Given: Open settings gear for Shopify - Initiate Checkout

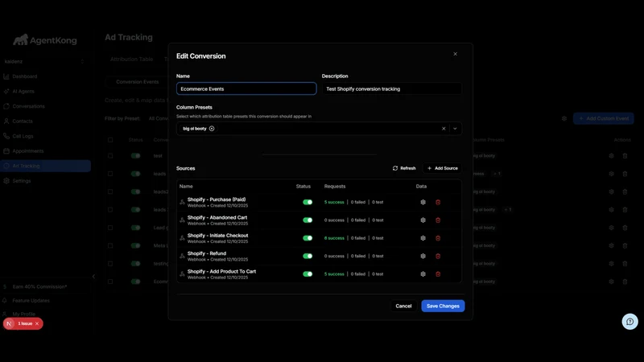Looking at the screenshot, I should click(x=423, y=238).
